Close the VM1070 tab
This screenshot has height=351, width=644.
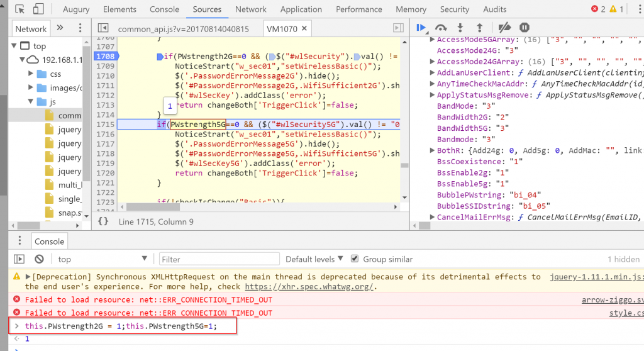click(x=304, y=28)
